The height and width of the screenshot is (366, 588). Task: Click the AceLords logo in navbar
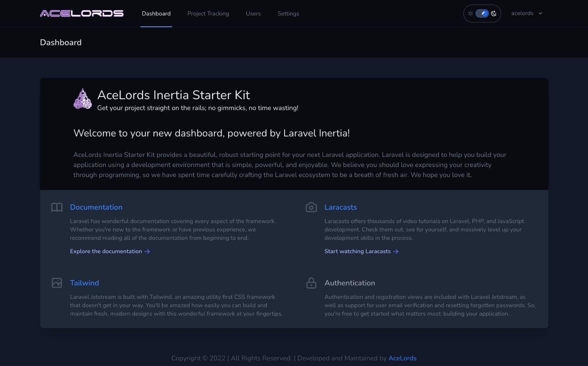tap(82, 13)
